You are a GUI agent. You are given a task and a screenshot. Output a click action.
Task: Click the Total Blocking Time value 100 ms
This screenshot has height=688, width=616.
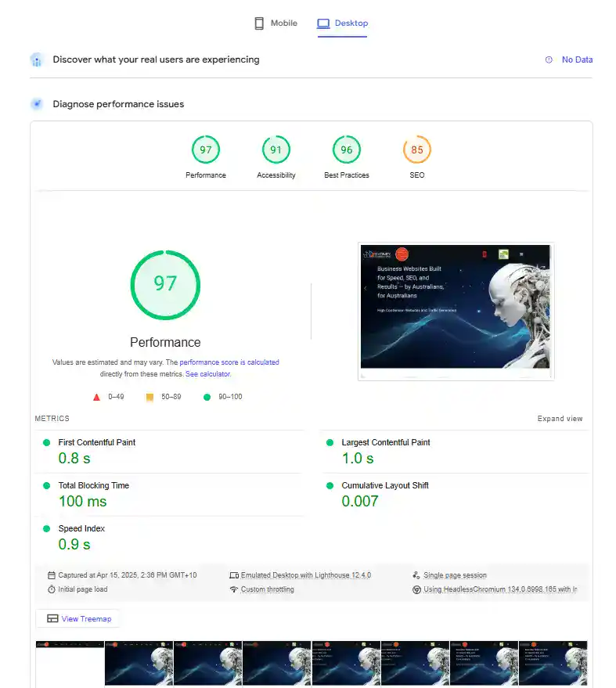tap(82, 502)
